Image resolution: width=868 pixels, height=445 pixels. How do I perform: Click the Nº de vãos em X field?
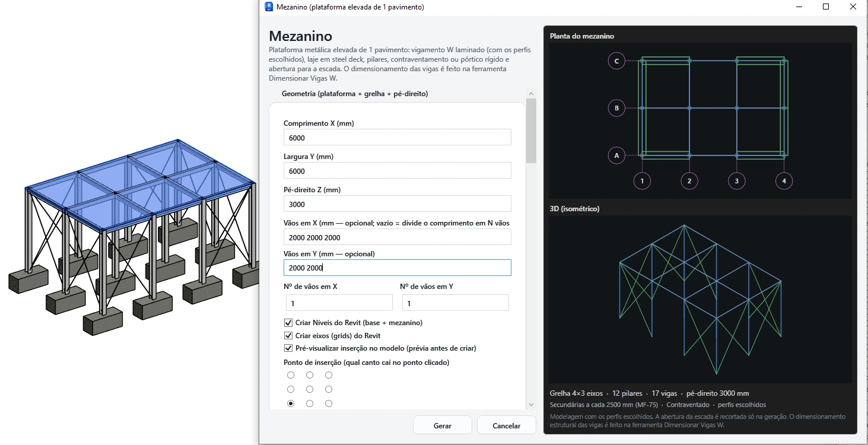click(338, 303)
